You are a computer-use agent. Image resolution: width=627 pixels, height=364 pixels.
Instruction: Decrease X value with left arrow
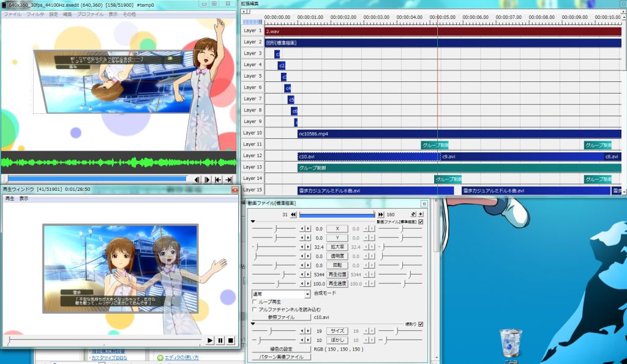point(302,229)
